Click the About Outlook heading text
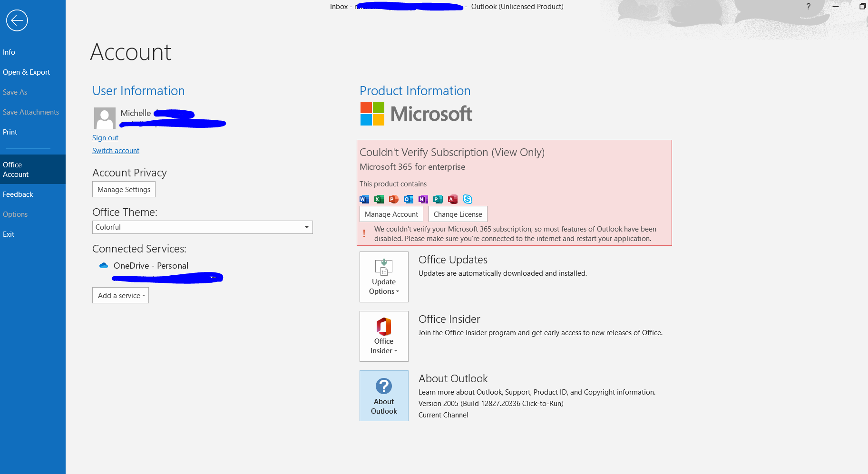 click(453, 378)
